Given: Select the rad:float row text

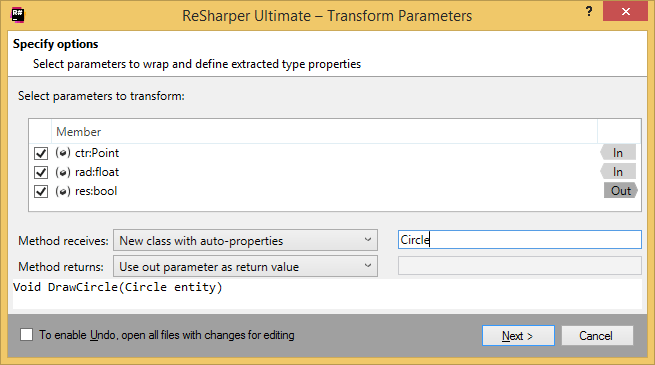Looking at the screenshot, I should (97, 172).
